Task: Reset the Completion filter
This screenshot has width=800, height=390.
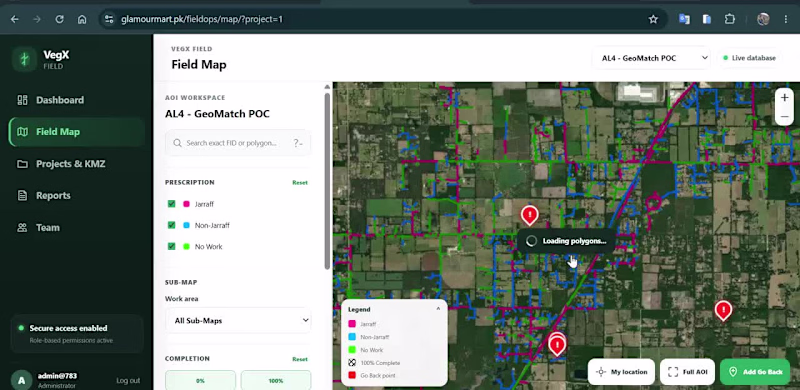Action: (x=300, y=359)
